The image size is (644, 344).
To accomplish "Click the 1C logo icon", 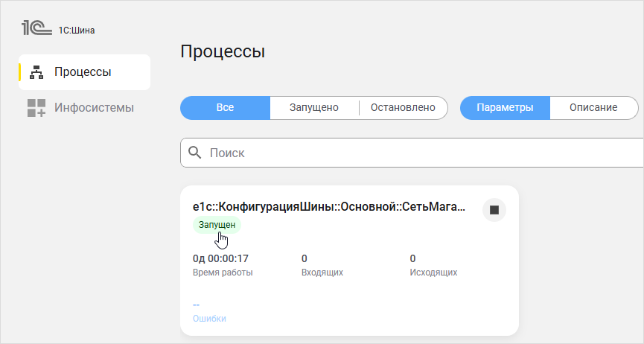I will 36,28.
